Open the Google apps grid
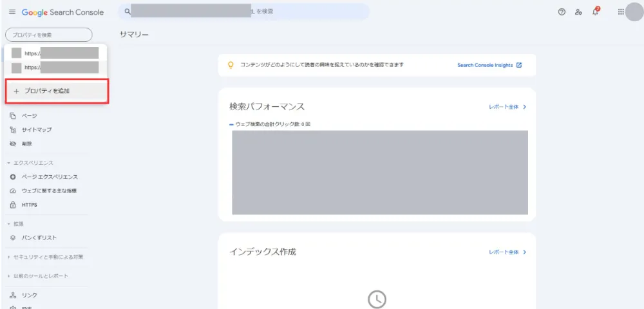The width and height of the screenshot is (644, 309). (x=621, y=12)
